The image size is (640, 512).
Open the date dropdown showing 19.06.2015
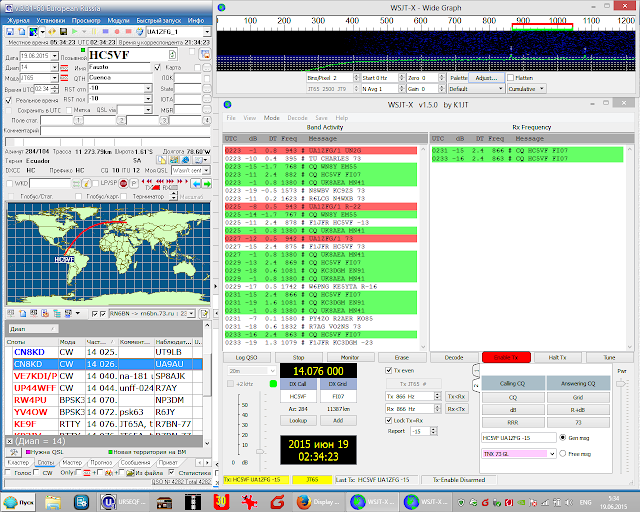pos(54,56)
